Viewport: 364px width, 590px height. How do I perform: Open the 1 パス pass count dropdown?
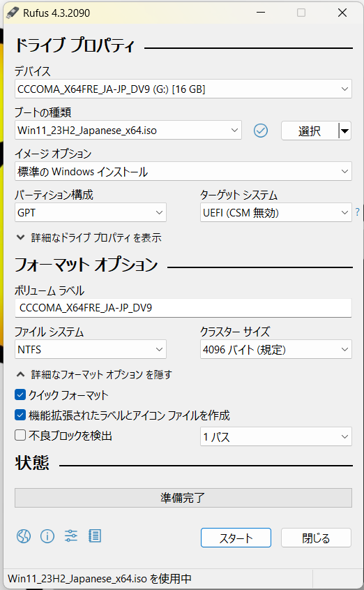click(276, 436)
